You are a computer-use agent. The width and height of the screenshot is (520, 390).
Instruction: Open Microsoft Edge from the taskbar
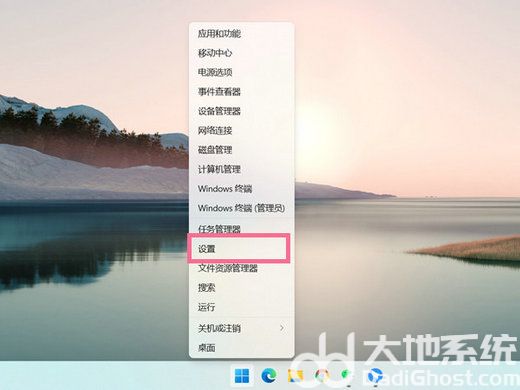(269, 376)
